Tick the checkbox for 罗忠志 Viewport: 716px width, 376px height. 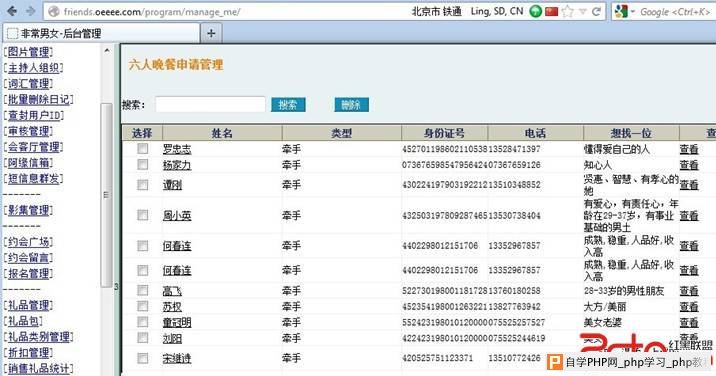tap(142, 148)
